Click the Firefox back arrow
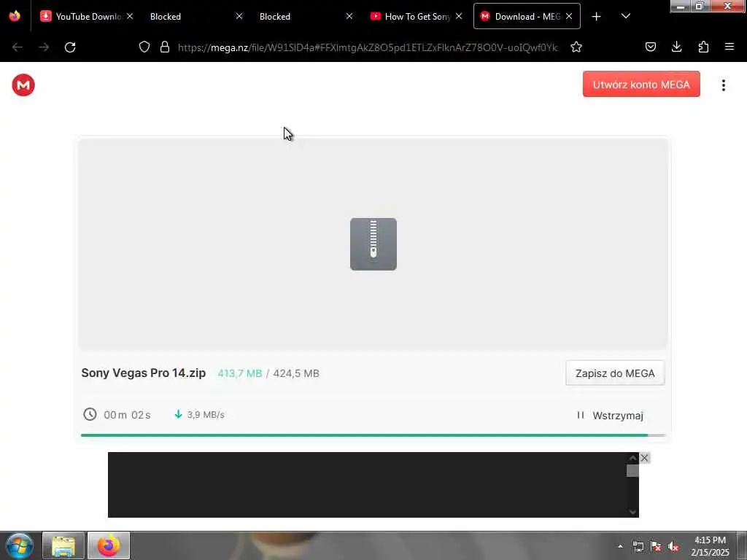This screenshot has width=747, height=560. [x=18, y=47]
